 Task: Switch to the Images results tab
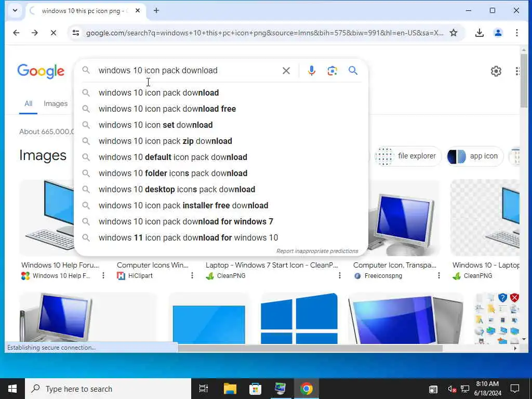(x=56, y=103)
